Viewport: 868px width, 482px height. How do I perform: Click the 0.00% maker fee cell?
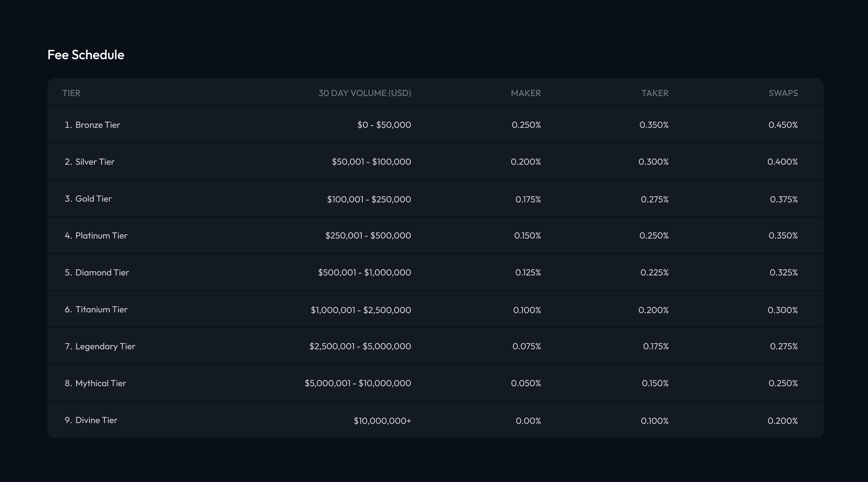[528, 421]
